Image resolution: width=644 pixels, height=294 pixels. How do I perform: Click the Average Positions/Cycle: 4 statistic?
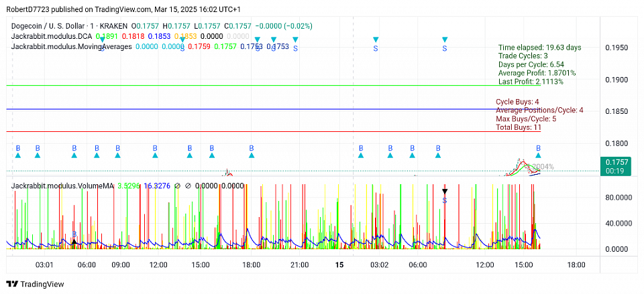pos(539,111)
